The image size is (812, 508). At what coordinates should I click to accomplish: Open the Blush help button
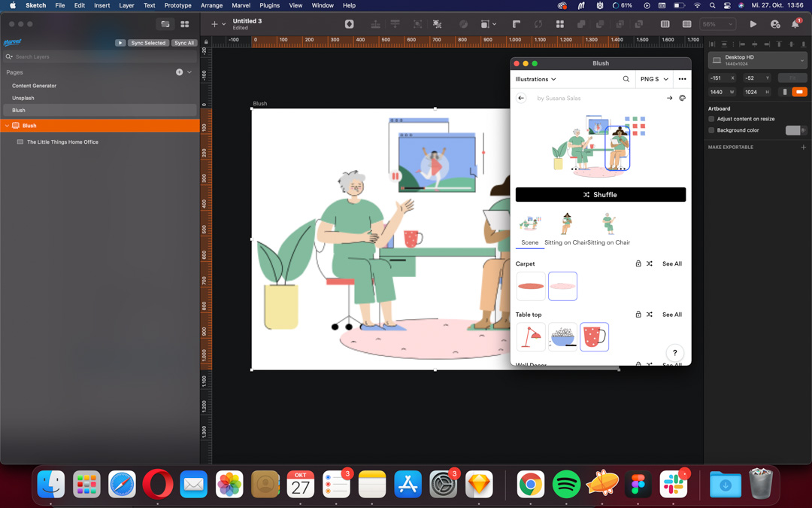(x=674, y=353)
